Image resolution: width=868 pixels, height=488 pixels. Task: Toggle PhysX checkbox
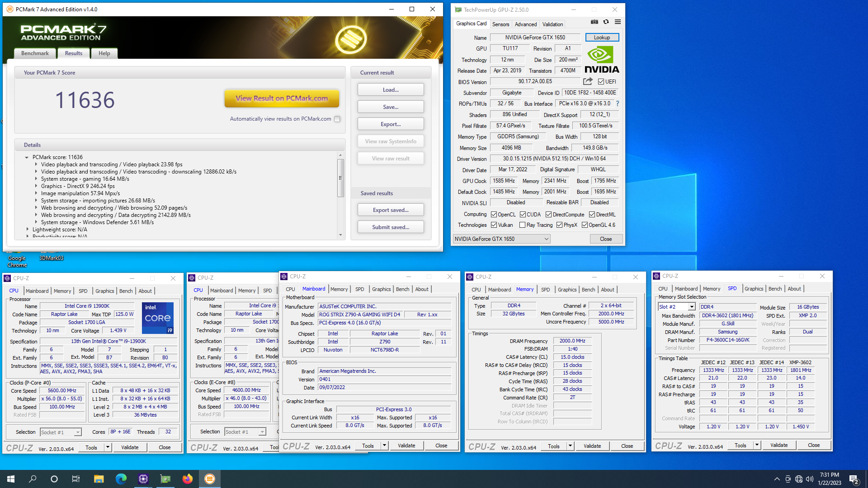click(560, 225)
